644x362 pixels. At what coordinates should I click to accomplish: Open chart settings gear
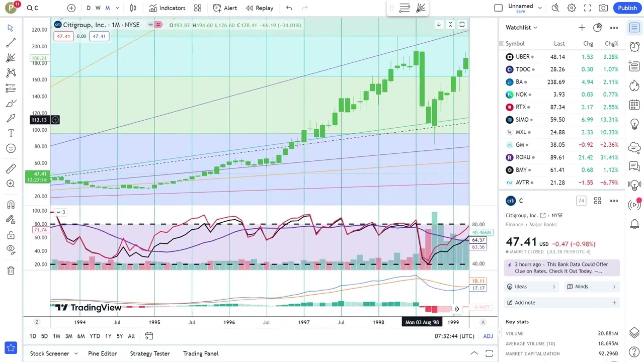click(x=572, y=8)
